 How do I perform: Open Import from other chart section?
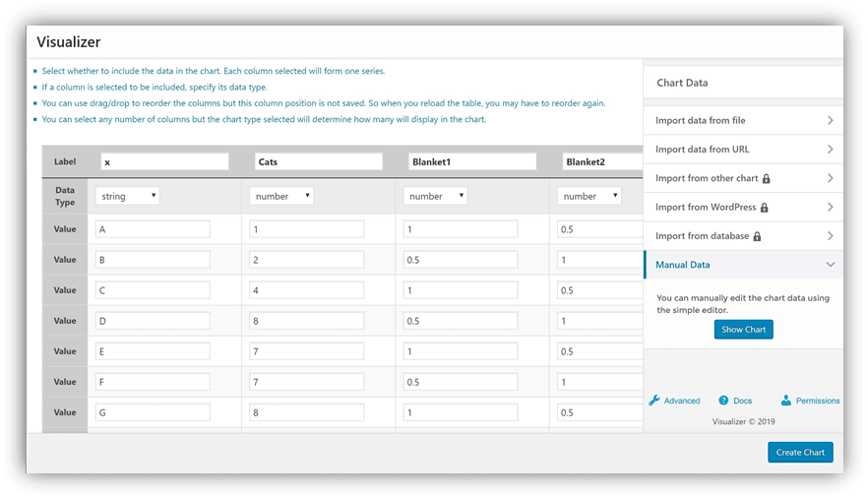coord(743,178)
